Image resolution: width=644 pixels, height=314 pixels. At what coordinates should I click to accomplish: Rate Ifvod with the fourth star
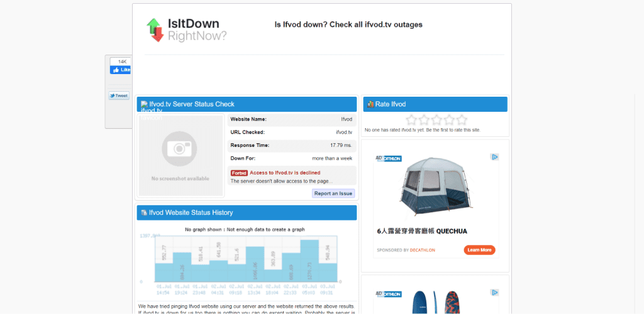[x=449, y=120]
